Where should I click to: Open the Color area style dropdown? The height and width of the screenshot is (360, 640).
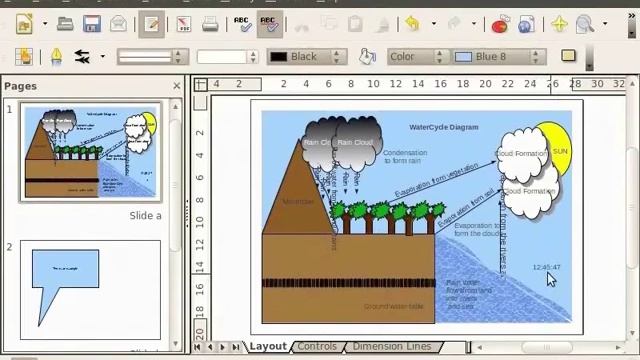pos(418,57)
